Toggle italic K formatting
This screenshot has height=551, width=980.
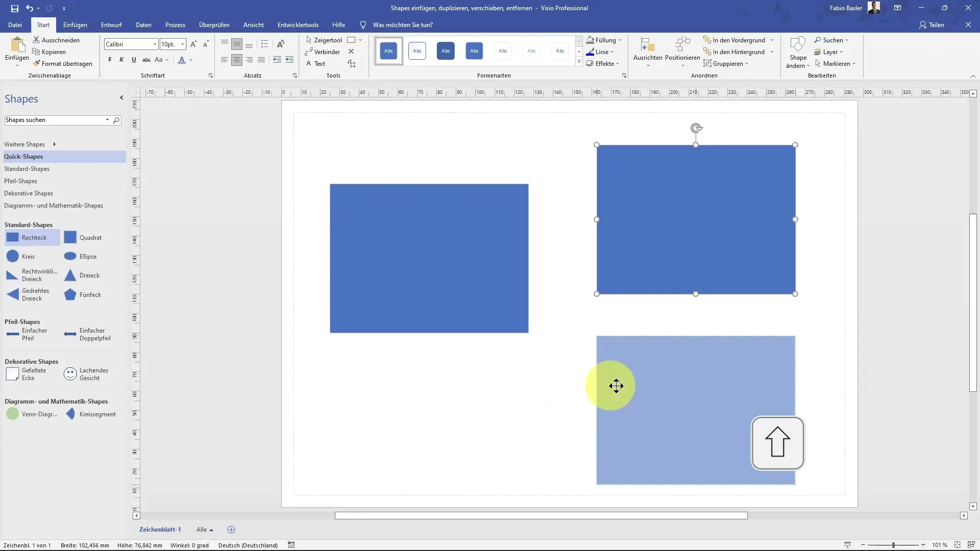(121, 60)
